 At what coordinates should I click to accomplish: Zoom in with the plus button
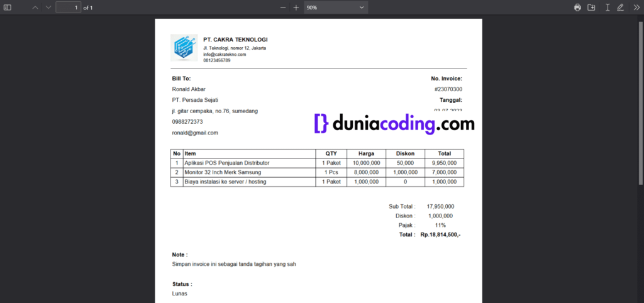[296, 8]
